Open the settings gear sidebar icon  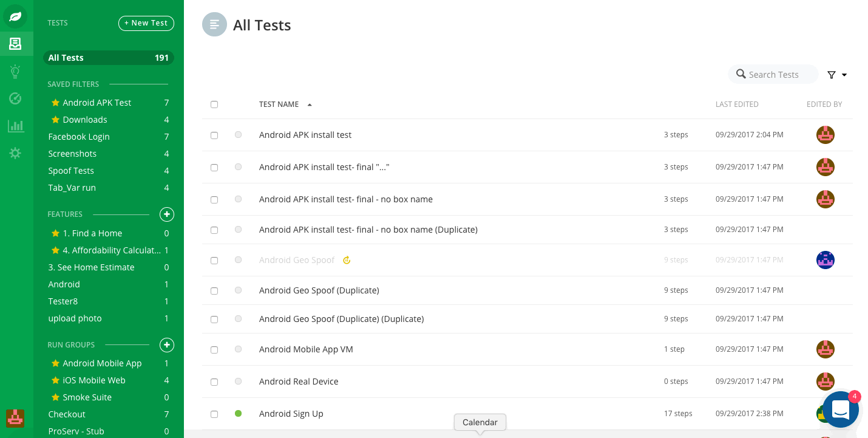[15, 153]
